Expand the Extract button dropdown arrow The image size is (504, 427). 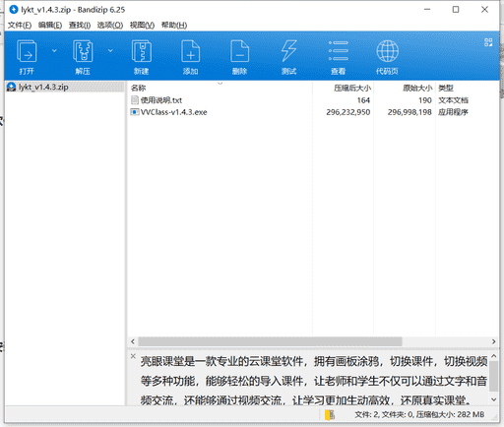coord(110,51)
